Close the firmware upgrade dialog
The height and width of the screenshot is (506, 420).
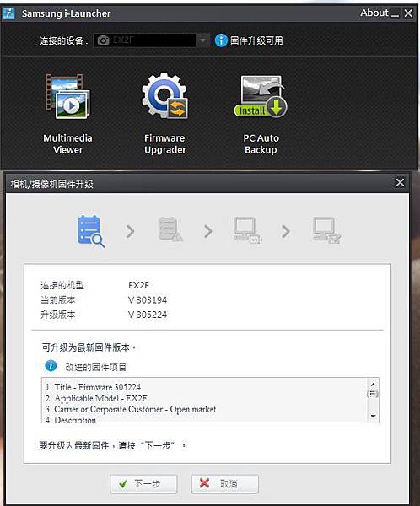(x=400, y=183)
